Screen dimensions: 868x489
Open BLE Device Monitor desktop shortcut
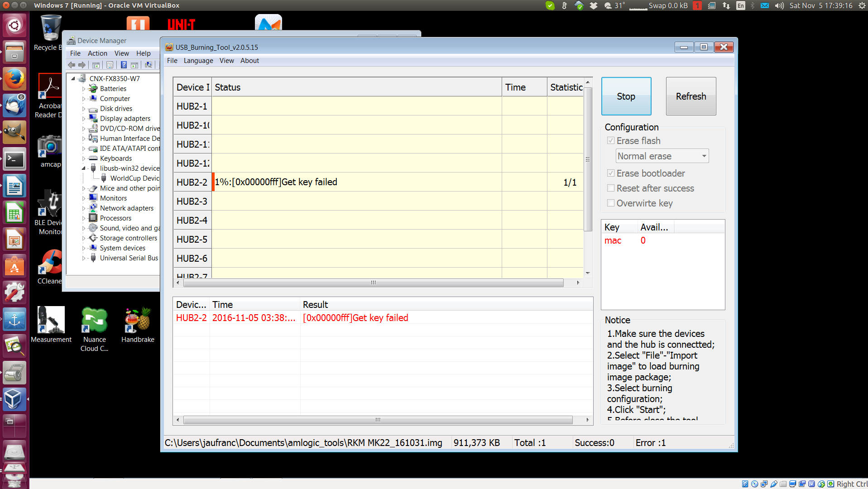49,213
